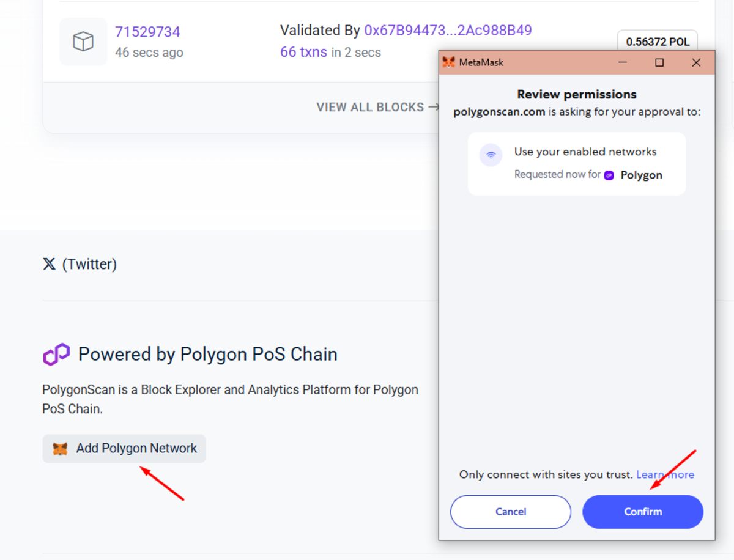The width and height of the screenshot is (734, 560).
Task: Click the MetaMask fox icon in title bar
Action: click(x=449, y=62)
